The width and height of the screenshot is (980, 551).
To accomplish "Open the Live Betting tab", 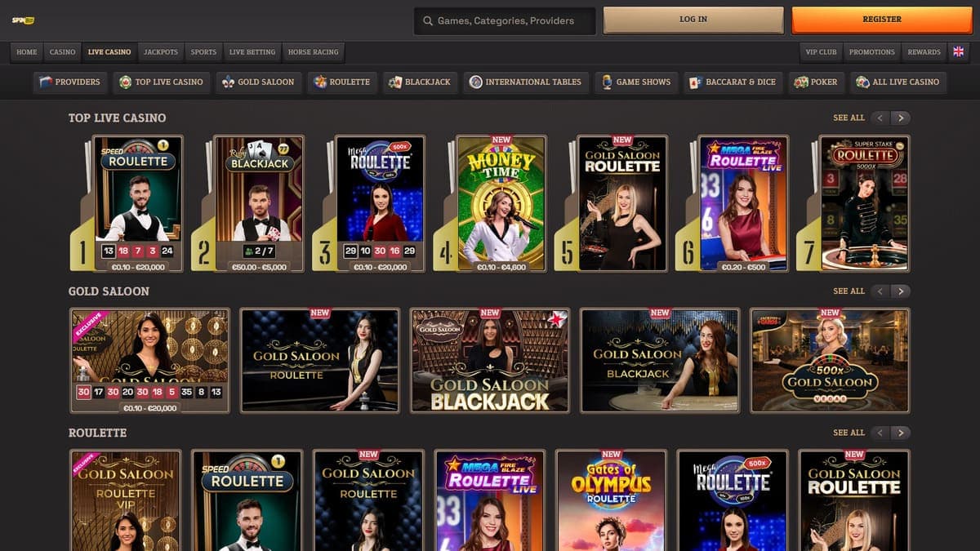I will [252, 52].
